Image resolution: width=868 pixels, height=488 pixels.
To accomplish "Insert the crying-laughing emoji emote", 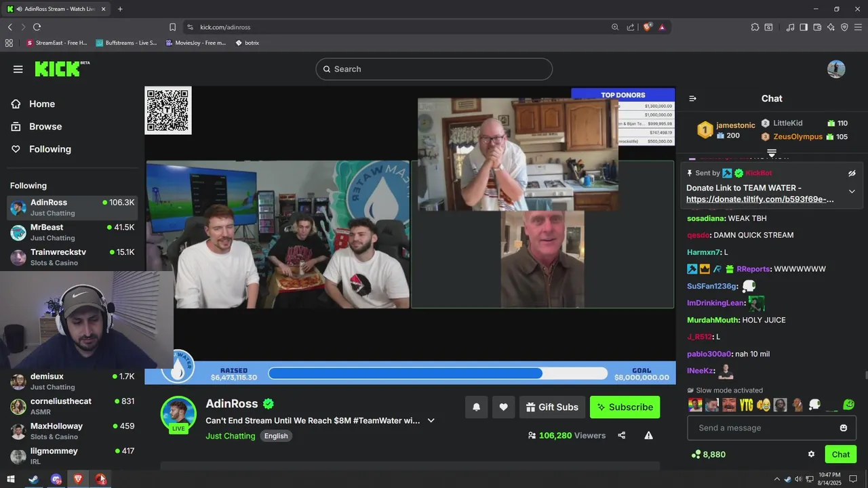I will click(x=764, y=405).
